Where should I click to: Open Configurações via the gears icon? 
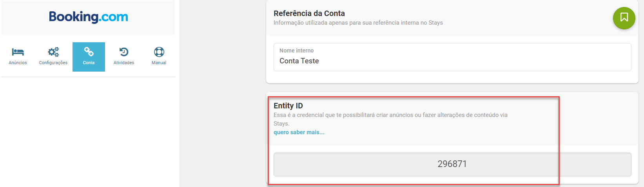(x=53, y=52)
